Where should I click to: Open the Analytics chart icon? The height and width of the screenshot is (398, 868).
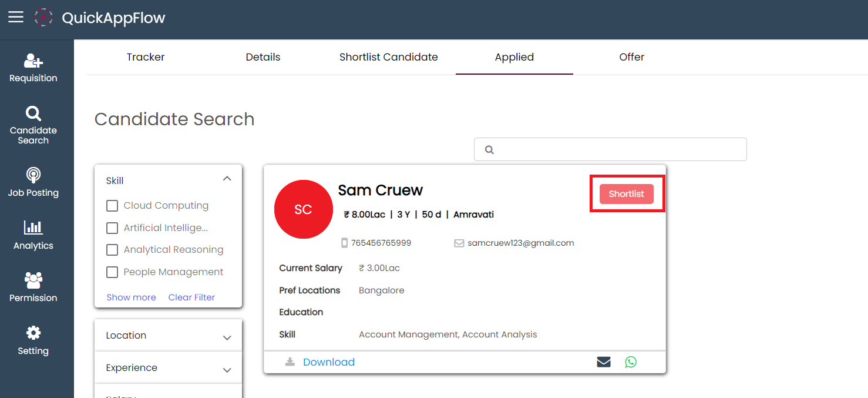[x=33, y=228]
